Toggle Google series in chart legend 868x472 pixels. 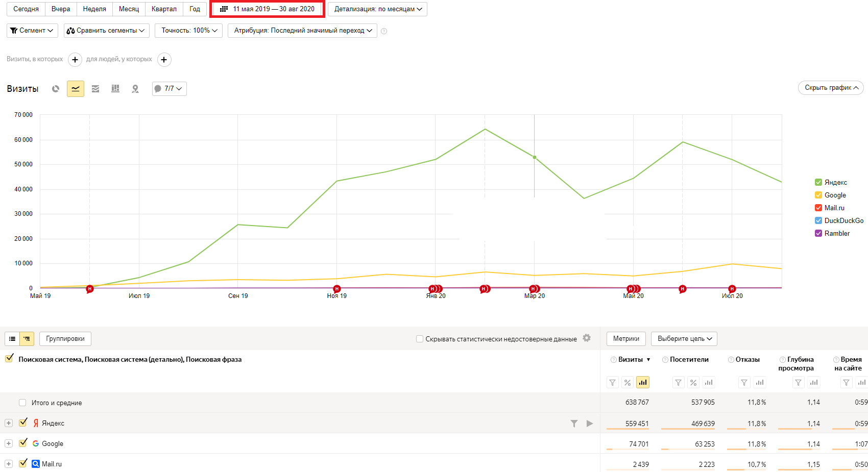click(x=818, y=195)
